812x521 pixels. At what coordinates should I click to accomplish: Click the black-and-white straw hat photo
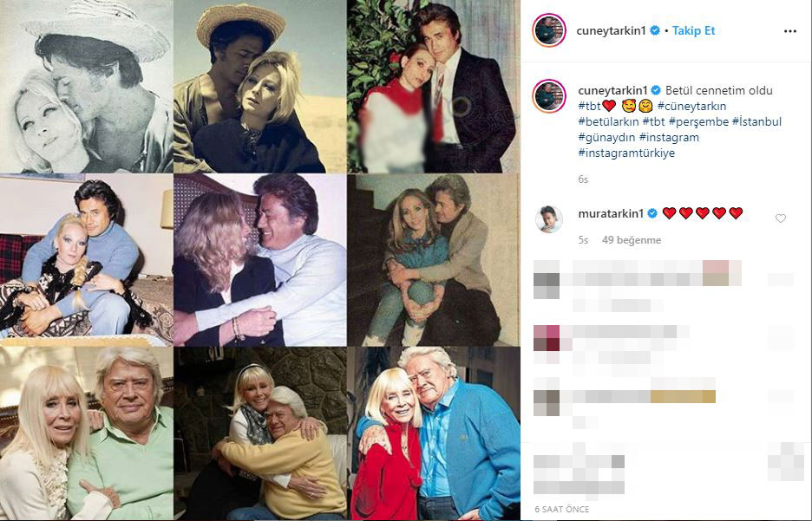(87, 86)
